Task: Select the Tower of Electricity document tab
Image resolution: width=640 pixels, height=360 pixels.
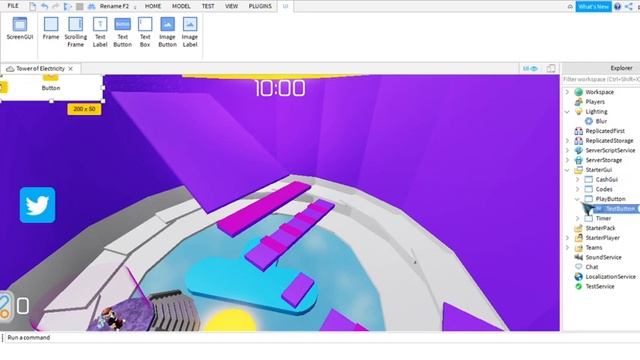Action: click(x=40, y=69)
